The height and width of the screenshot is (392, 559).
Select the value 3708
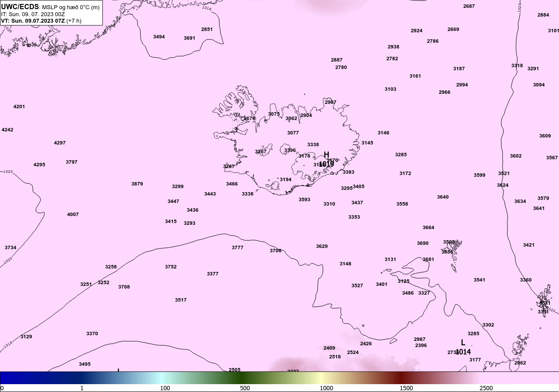pyautogui.click(x=124, y=287)
